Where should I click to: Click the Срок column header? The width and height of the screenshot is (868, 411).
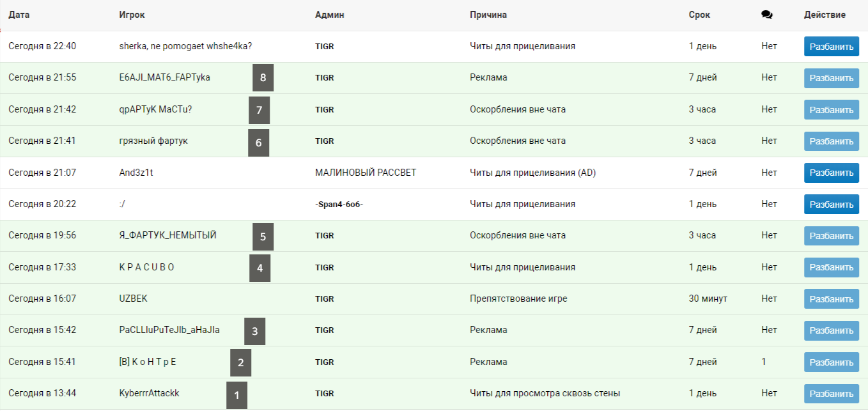pyautogui.click(x=699, y=15)
